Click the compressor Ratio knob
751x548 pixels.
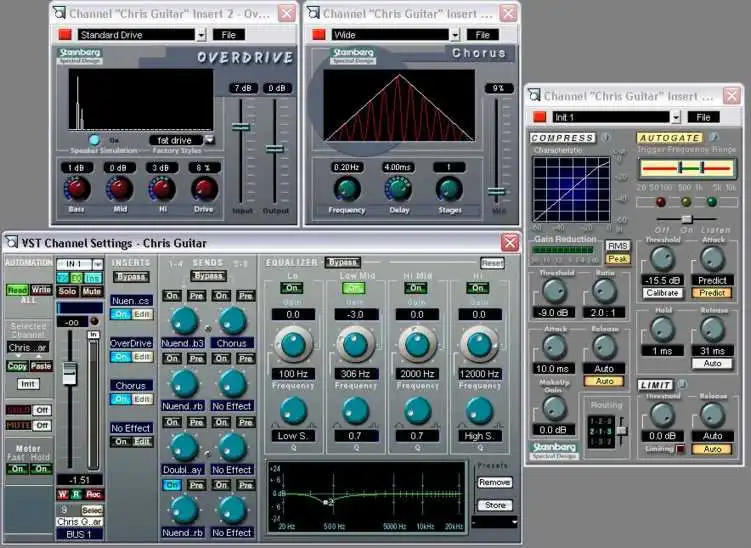click(x=604, y=290)
